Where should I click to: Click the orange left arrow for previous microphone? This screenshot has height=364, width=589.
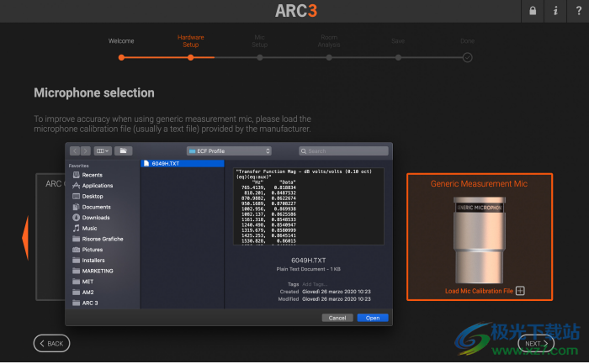[24, 237]
